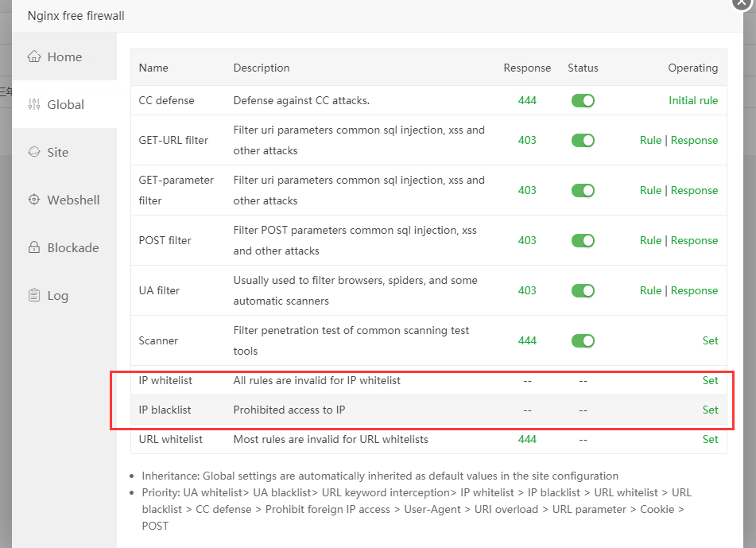Click the Webshell target icon
This screenshot has height=548, width=756.
[33, 200]
